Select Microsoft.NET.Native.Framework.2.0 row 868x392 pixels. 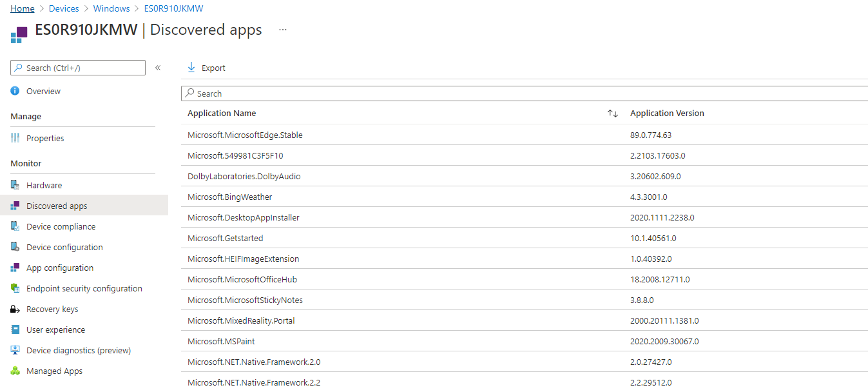coord(525,362)
